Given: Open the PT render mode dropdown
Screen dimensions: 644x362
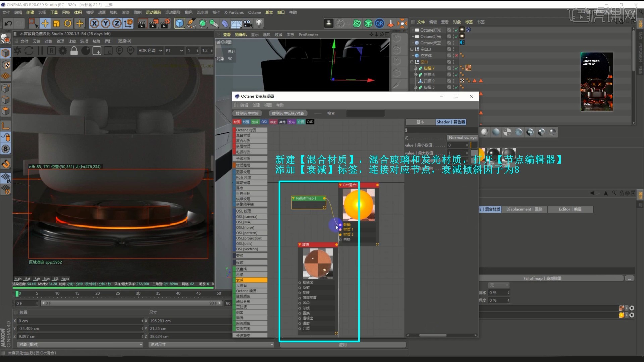Looking at the screenshot, I should click(x=174, y=51).
